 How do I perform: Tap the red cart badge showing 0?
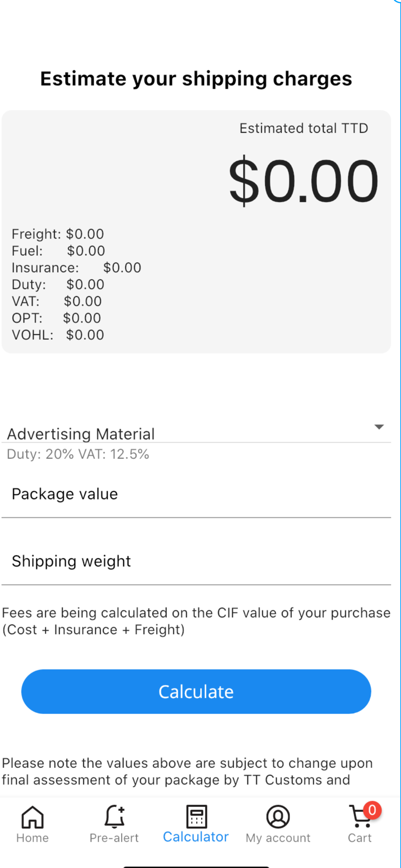(372, 810)
